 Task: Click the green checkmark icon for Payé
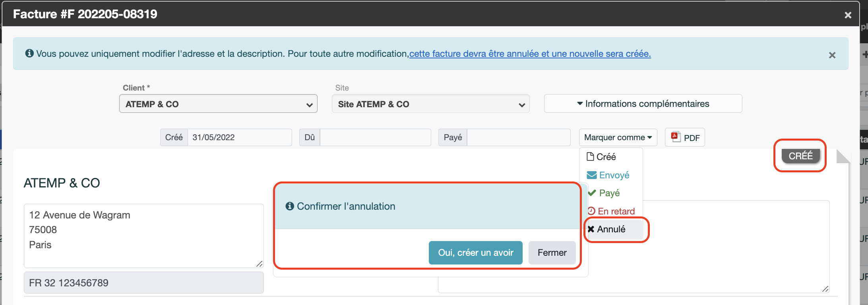[x=592, y=193]
